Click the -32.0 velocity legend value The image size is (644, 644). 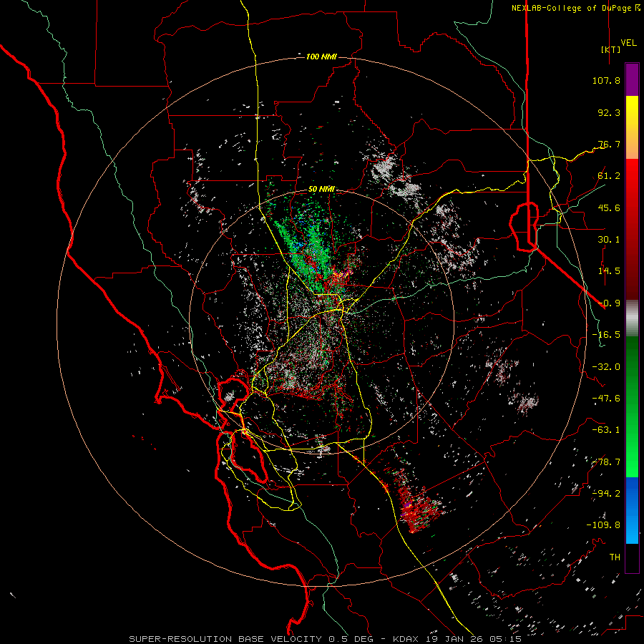[x=606, y=367]
